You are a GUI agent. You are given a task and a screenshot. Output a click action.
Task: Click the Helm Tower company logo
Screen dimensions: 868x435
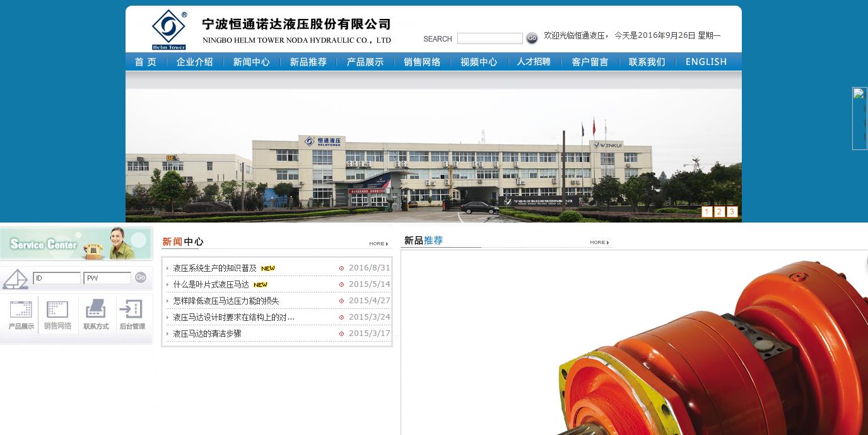(x=169, y=30)
